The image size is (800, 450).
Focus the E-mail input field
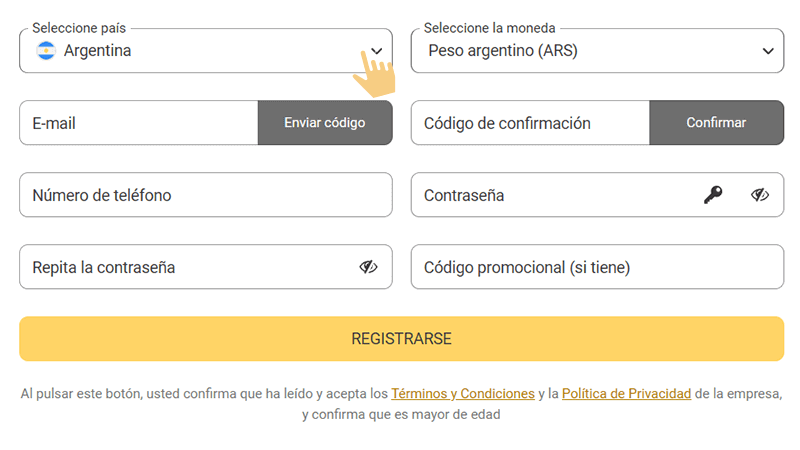coord(138,123)
